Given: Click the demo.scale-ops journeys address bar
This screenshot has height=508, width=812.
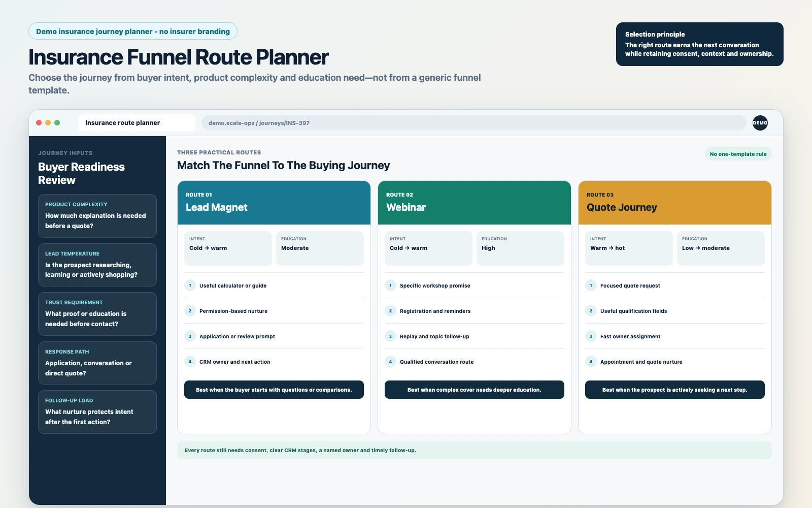Looking at the screenshot, I should click(x=474, y=123).
